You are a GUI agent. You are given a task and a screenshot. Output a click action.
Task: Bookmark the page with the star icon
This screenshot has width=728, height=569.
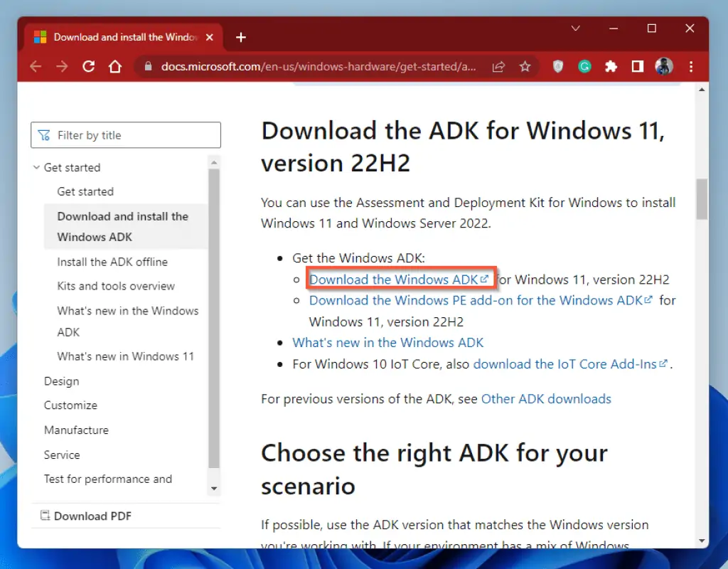pos(525,66)
